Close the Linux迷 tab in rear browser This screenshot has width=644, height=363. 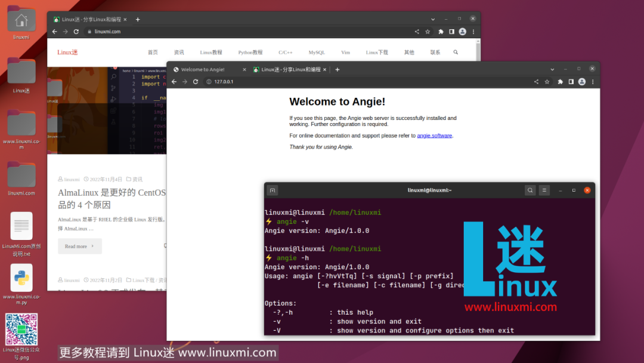point(125,19)
